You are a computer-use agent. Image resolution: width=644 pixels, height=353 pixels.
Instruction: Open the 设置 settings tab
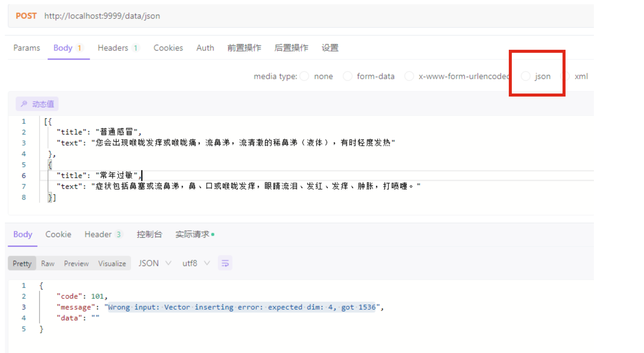[330, 48]
